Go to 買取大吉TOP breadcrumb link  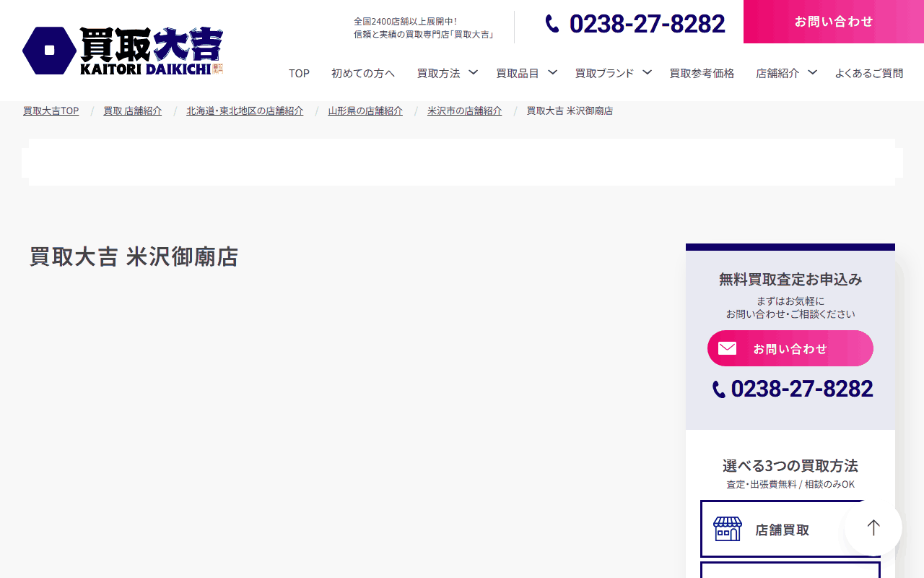51,111
